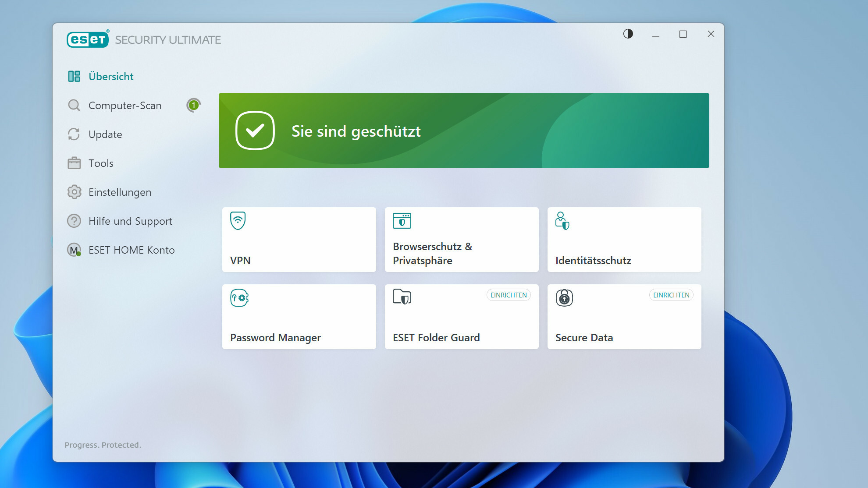Select the Identitätsschutz person-shield icon
Viewport: 868px width, 488px height.
[562, 222]
